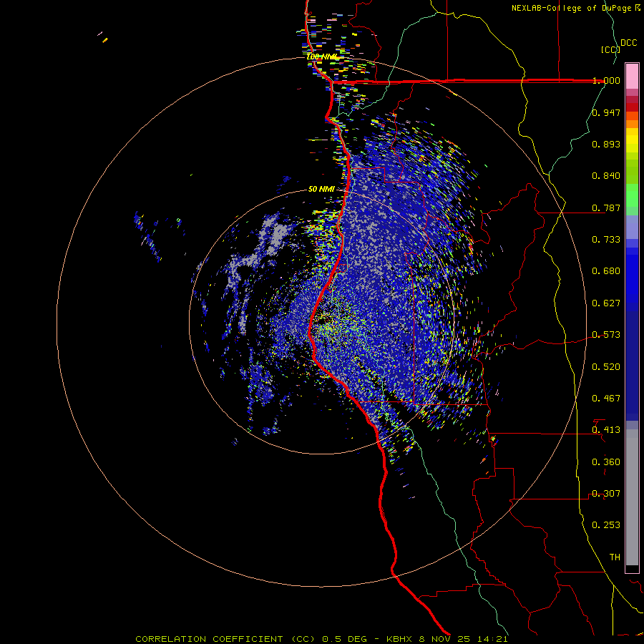Click the 0.680 legend value

[606, 271]
